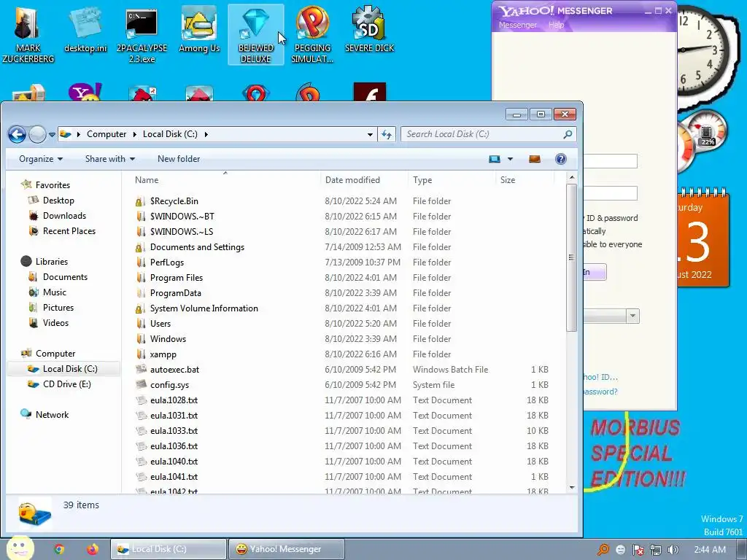Sort by the Type column header

click(422, 180)
